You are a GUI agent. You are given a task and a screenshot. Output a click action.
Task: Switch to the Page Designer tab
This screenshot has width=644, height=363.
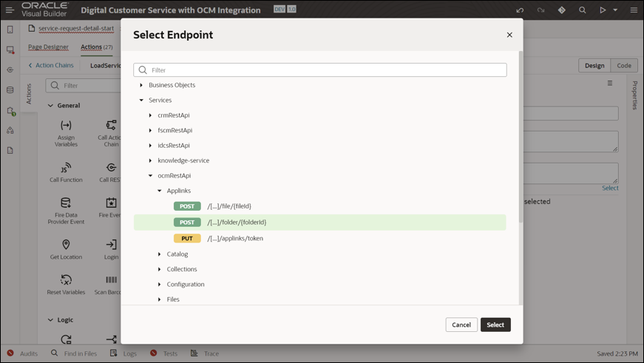click(48, 47)
